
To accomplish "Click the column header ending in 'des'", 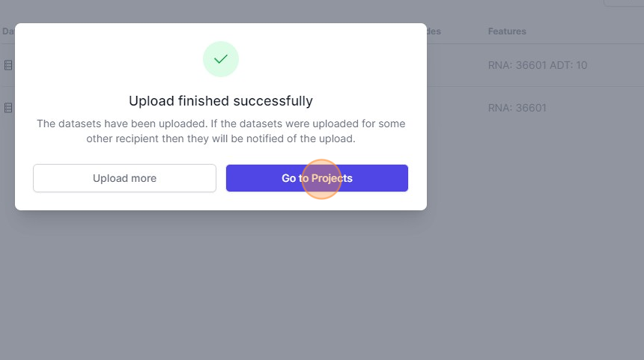I will pyautogui.click(x=434, y=31).
